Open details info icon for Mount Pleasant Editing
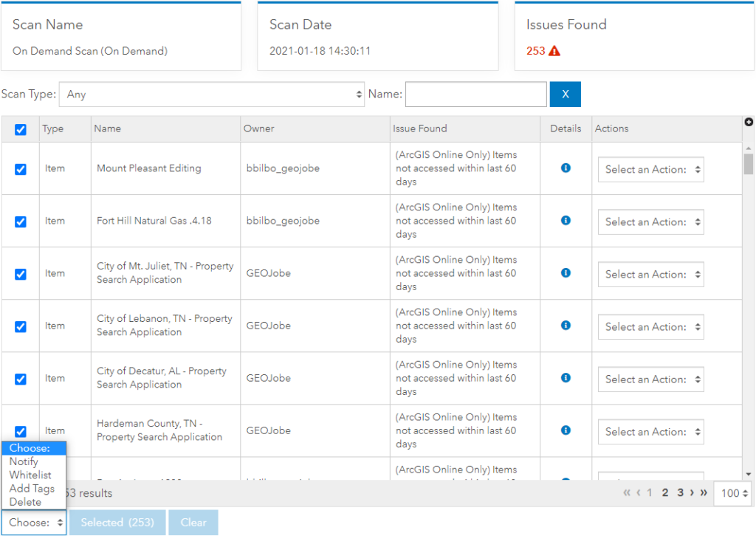The image size is (756, 536). (x=566, y=168)
